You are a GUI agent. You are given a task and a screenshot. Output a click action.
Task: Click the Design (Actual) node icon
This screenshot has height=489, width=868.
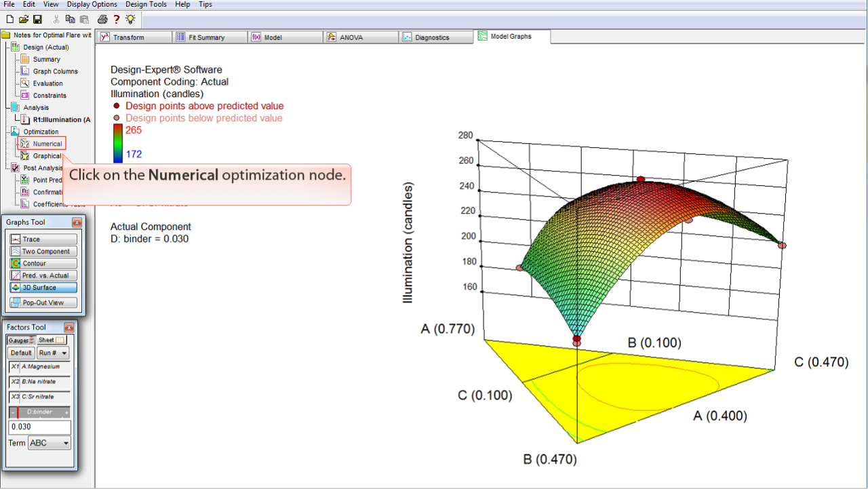click(16, 47)
